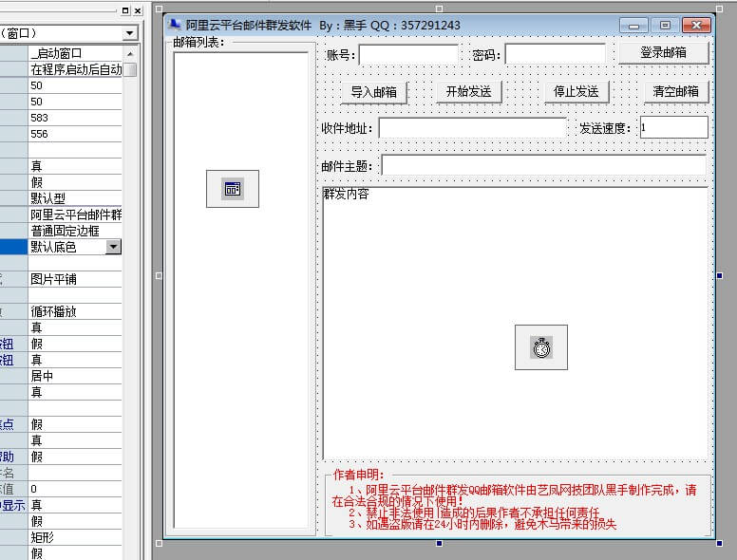
Task: Minimize the designed form window
Action: (633, 25)
